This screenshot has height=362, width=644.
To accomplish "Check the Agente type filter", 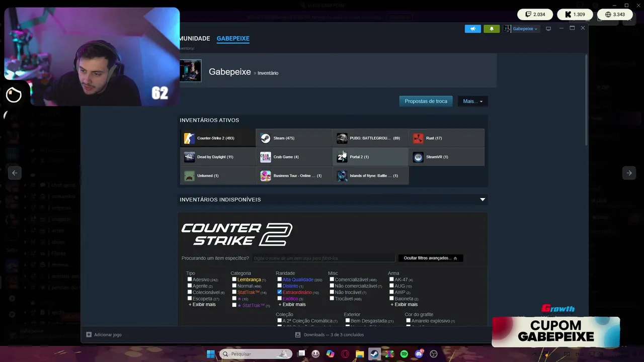I will (190, 286).
